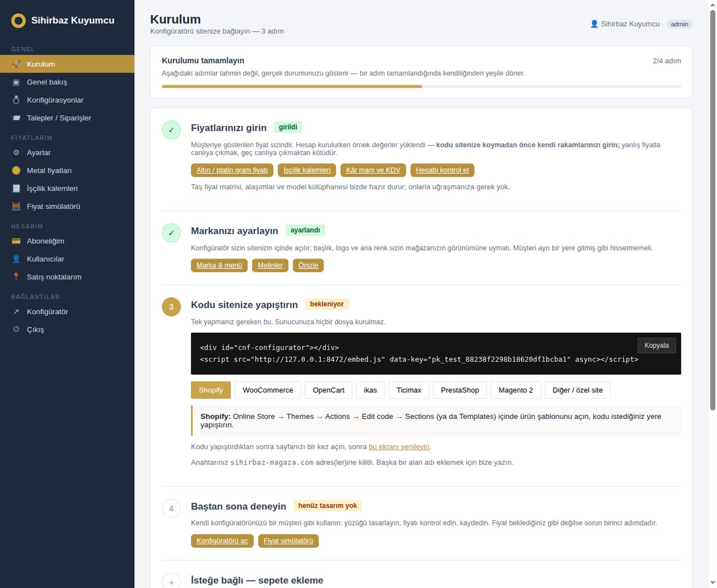Click the 'henüz tasarım yok' badge
The image size is (717, 588).
click(328, 506)
